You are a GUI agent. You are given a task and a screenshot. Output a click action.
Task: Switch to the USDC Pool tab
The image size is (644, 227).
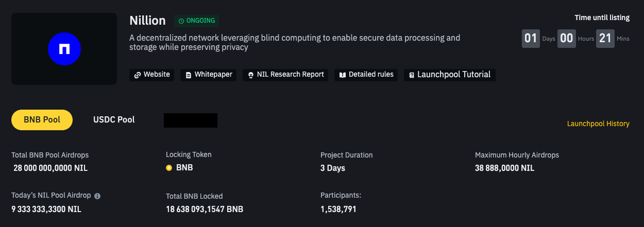tap(114, 119)
